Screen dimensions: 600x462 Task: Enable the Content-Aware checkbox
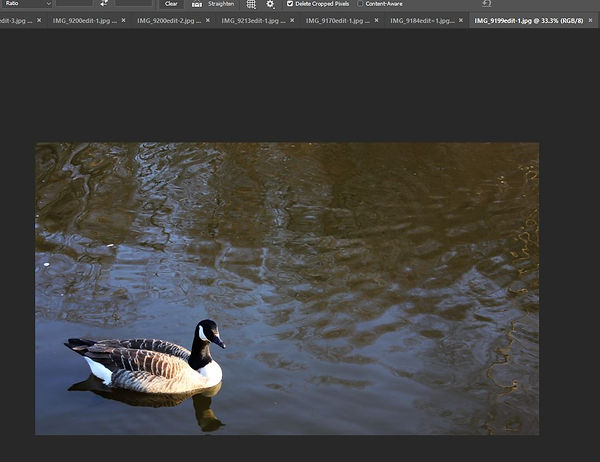(x=360, y=4)
